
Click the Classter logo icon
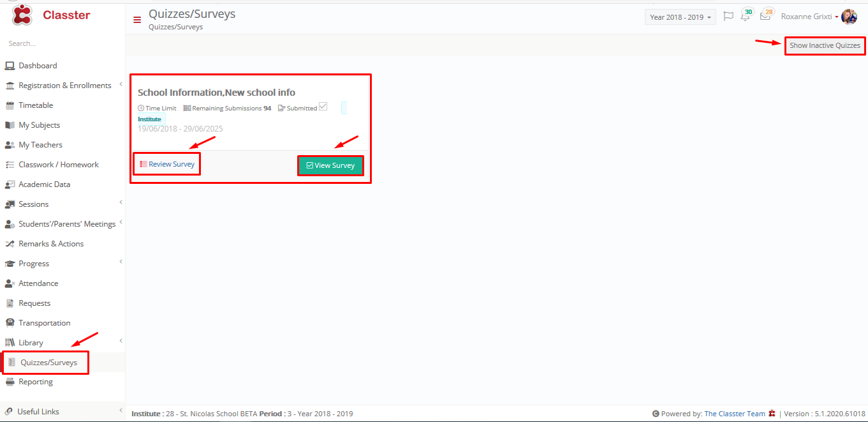point(22,14)
